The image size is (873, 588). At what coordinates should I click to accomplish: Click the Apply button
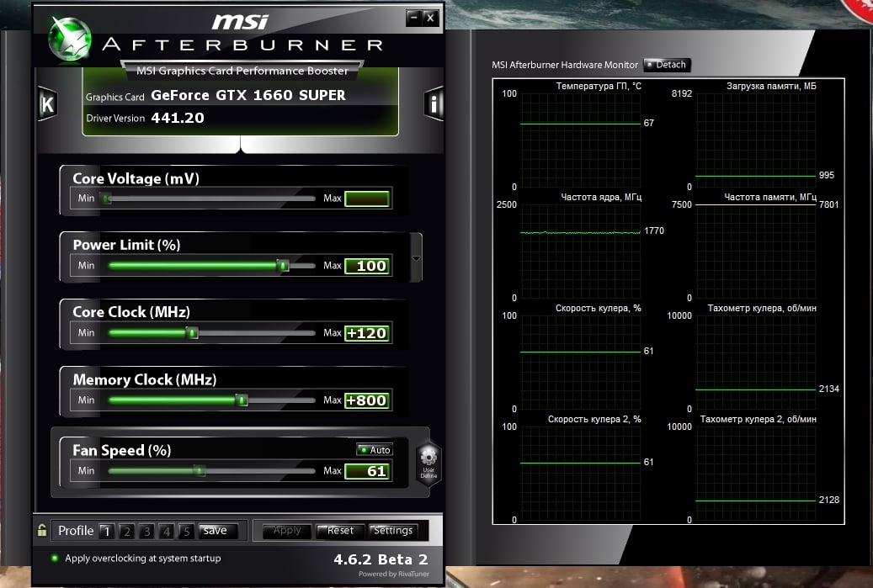287,531
